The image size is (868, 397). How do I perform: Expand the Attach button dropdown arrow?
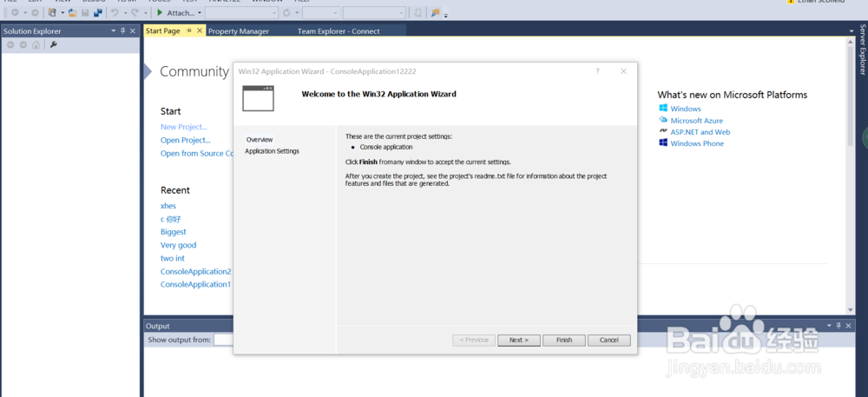(200, 13)
